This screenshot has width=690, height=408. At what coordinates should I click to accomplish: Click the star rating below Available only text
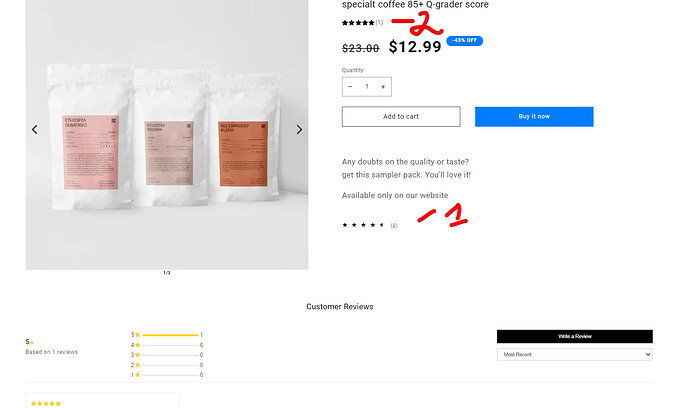tap(363, 225)
